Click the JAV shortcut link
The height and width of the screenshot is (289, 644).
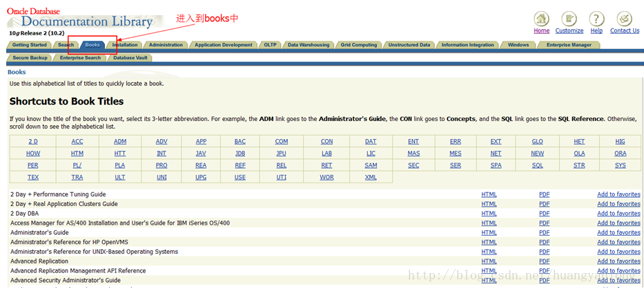pyautogui.click(x=201, y=153)
